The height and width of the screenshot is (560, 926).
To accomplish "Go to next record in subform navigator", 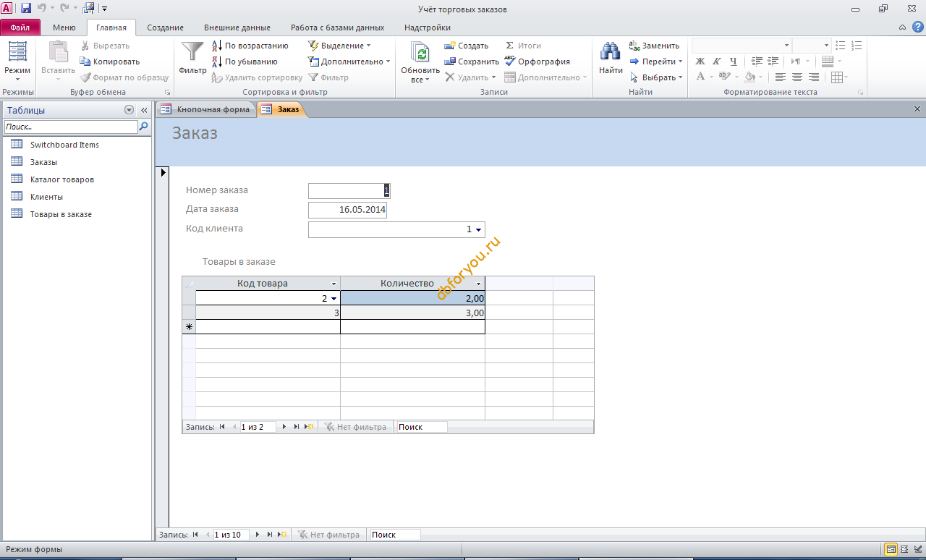I will (x=284, y=427).
